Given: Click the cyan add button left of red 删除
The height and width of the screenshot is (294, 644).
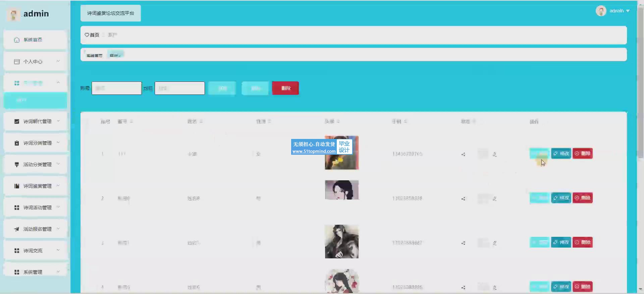Looking at the screenshot, I should (255, 88).
